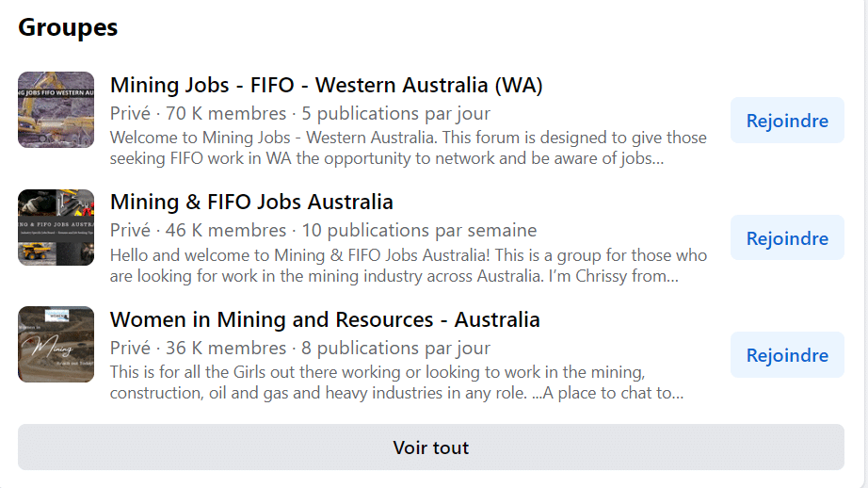Viewport: 868px width, 488px height.
Task: Click the 'This is for all the Girls' description
Action: (396, 382)
